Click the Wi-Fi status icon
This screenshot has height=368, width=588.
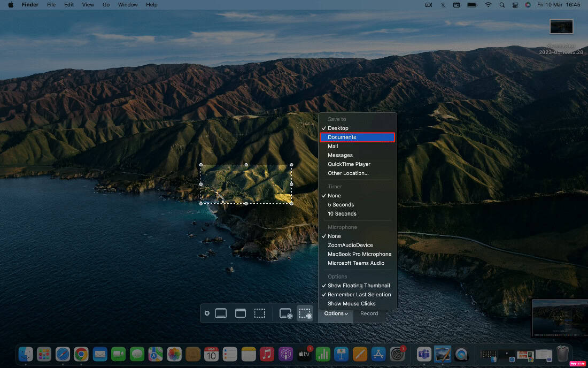488,5
